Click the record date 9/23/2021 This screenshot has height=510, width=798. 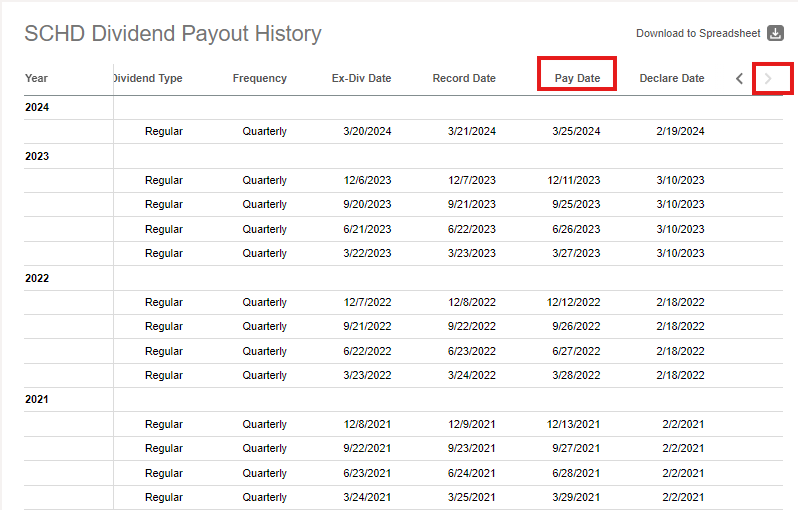[x=472, y=448]
